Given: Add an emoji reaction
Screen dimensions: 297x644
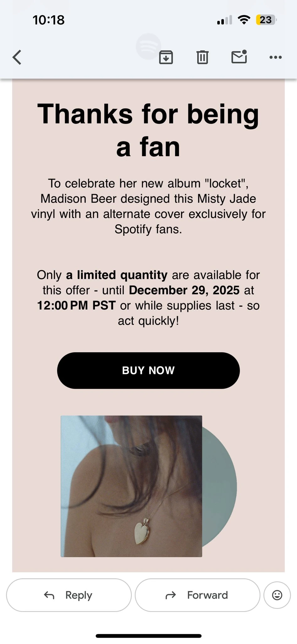Looking at the screenshot, I should 277,595.
